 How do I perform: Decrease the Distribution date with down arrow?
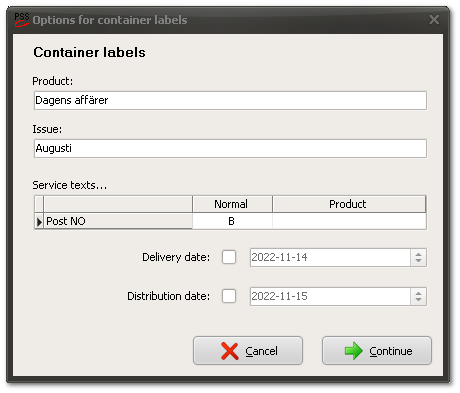tap(418, 300)
